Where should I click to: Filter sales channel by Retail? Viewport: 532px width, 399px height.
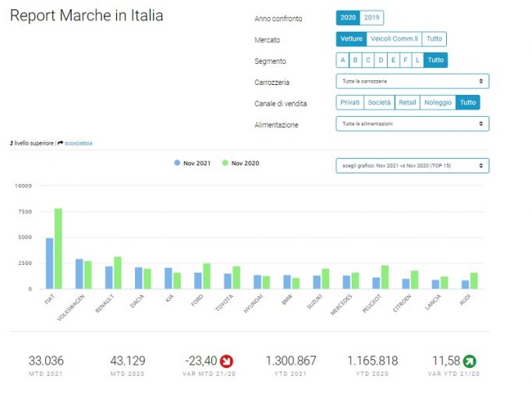(x=407, y=102)
